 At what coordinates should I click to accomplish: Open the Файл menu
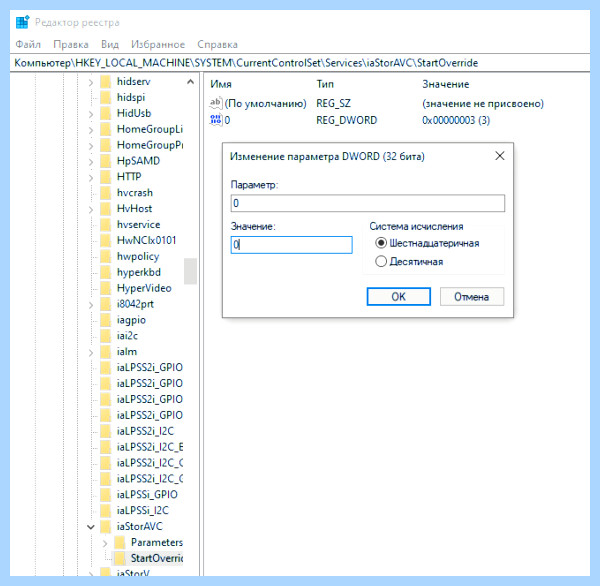pyautogui.click(x=28, y=44)
